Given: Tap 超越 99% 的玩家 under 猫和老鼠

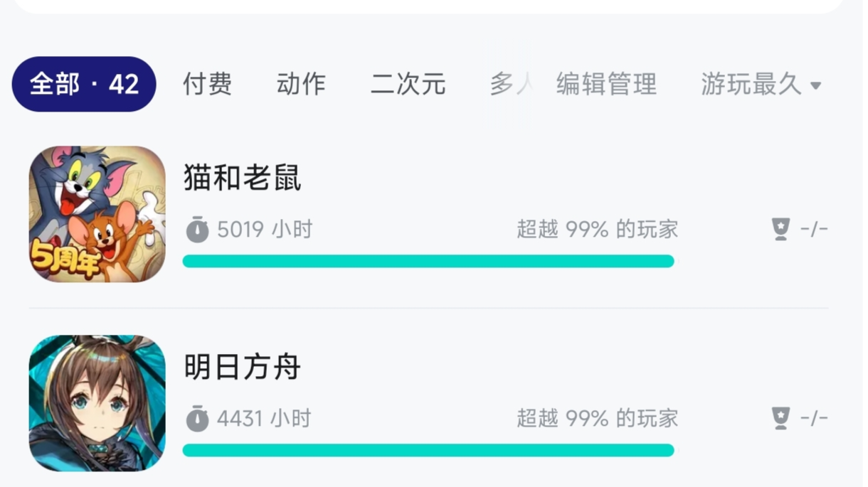Looking at the screenshot, I should click(598, 230).
